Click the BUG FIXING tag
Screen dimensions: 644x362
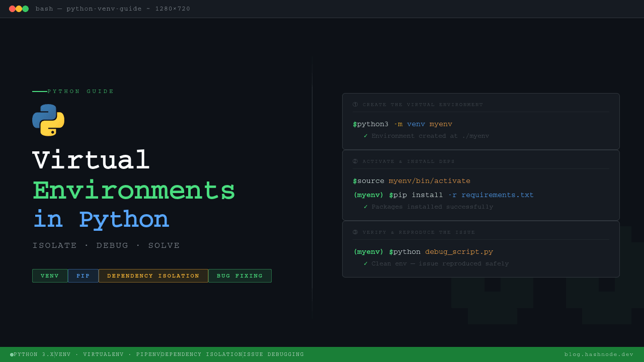[x=239, y=276]
